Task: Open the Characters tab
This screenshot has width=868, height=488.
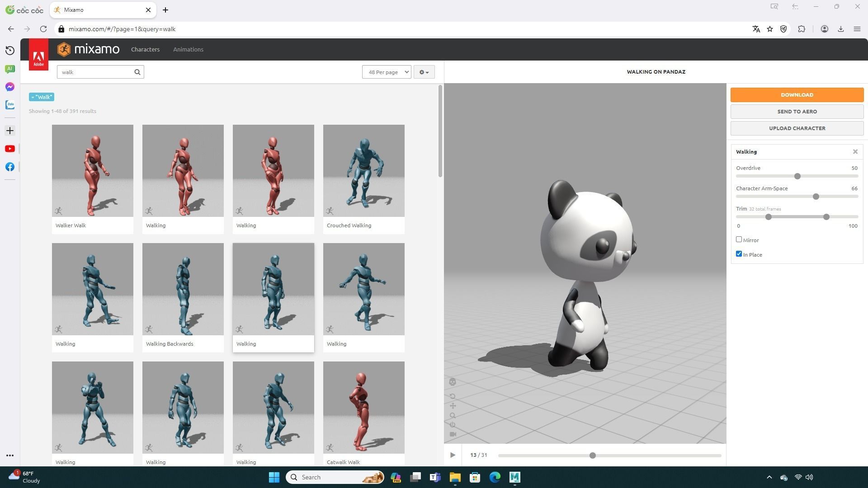Action: tap(145, 49)
